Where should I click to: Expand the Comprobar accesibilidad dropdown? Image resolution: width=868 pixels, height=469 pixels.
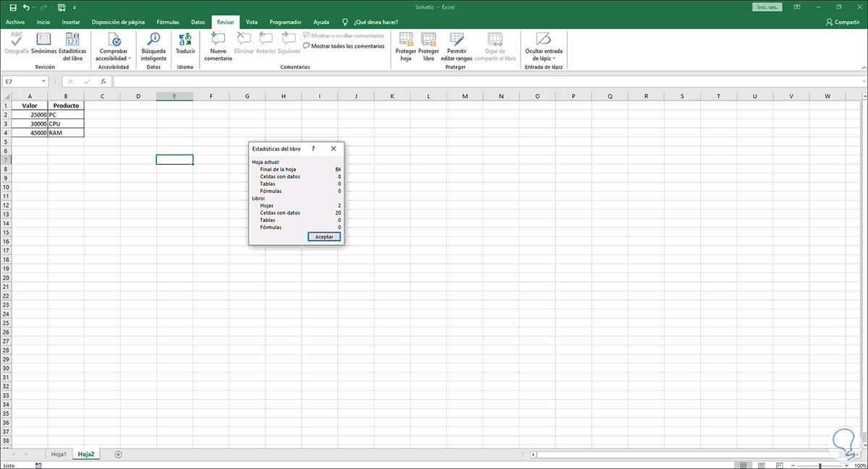tap(129, 59)
